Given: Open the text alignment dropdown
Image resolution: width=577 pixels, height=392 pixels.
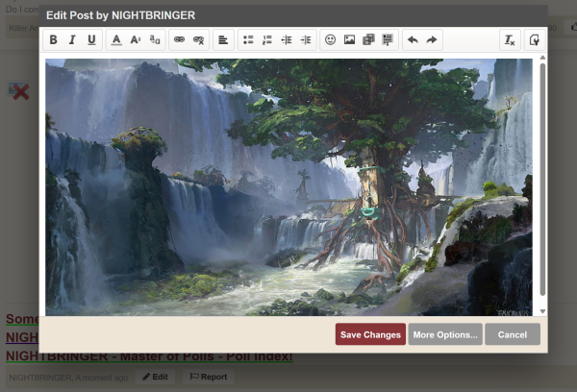Looking at the screenshot, I should [223, 40].
